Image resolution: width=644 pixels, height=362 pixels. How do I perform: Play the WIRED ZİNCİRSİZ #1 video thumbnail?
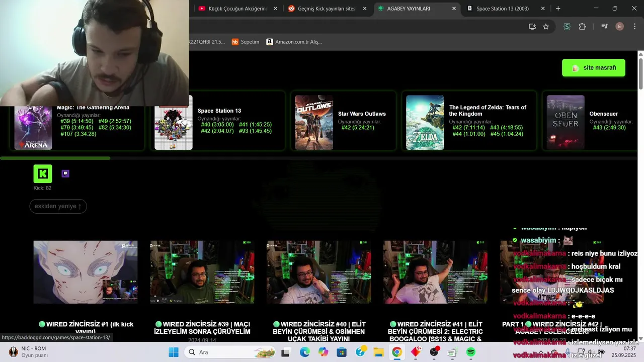[86, 272]
